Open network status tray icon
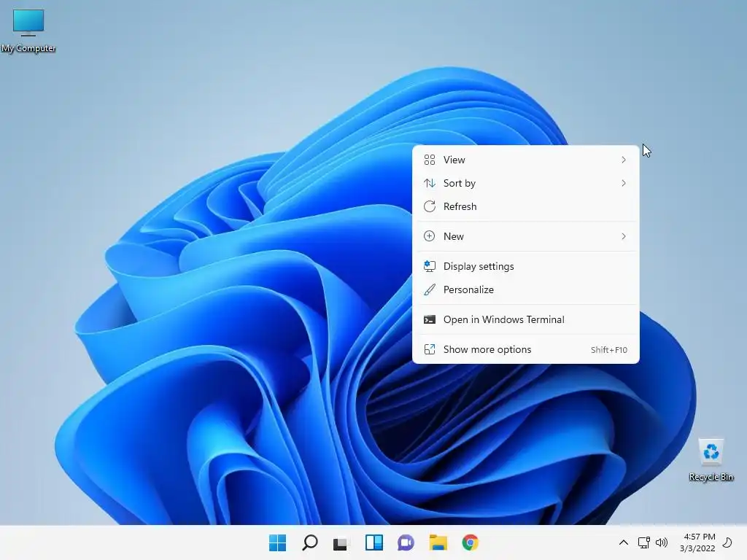 click(643, 542)
